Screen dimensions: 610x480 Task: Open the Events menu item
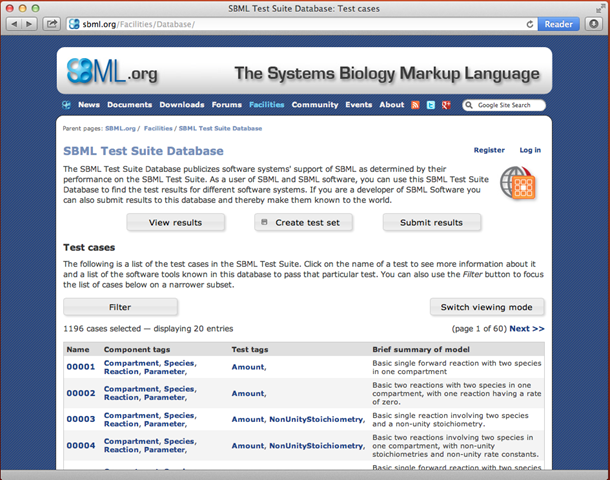pos(359,105)
